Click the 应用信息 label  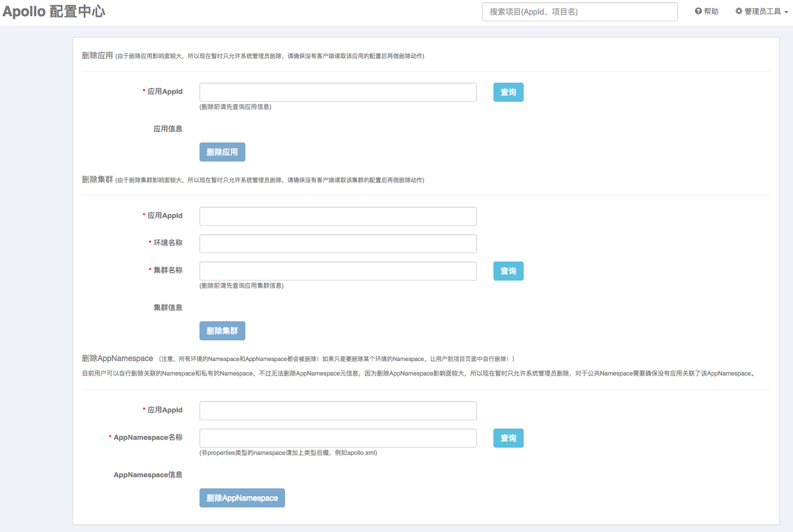pos(168,129)
